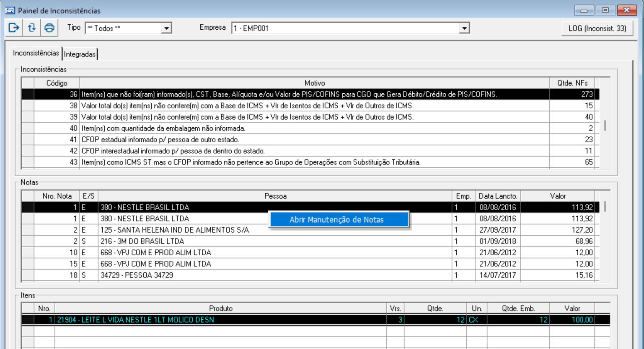Select inconsistency row with code 38
Image resolution: width=644 pixels, height=349 pixels.
[x=310, y=105]
